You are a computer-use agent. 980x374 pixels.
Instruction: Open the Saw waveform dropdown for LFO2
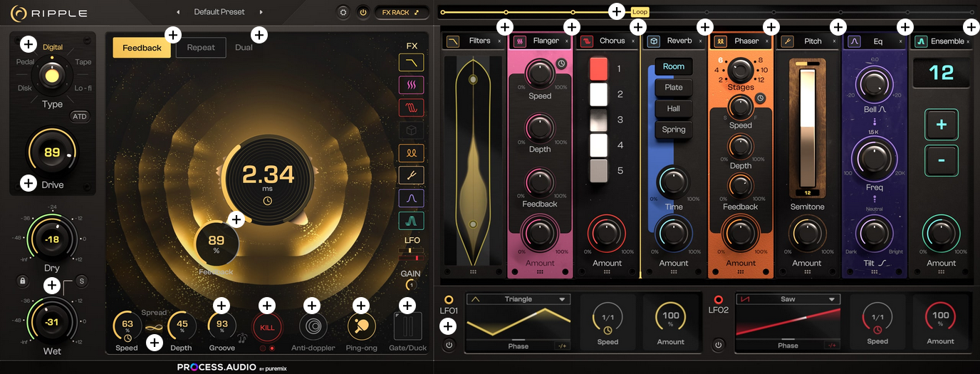pos(788,299)
